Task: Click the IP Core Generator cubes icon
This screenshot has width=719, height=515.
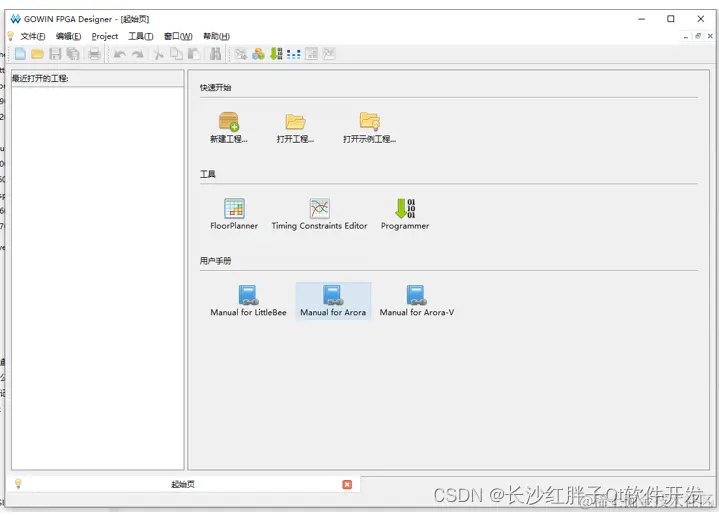Action: point(258,54)
